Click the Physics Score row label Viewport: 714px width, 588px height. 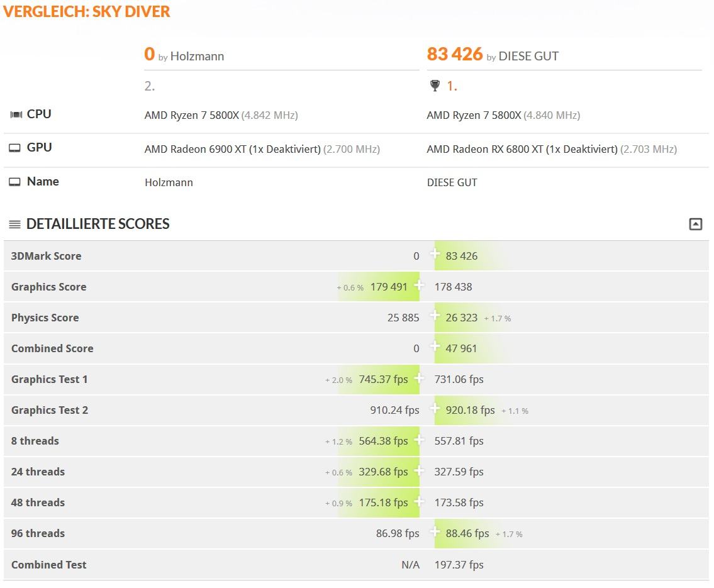(x=45, y=318)
